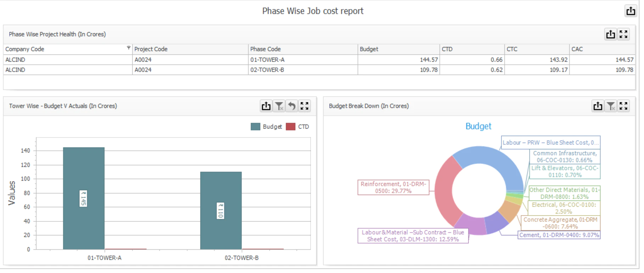The image size is (644, 273).
Task: Clear the master filter on Budget Break Down
Action: 611,106
